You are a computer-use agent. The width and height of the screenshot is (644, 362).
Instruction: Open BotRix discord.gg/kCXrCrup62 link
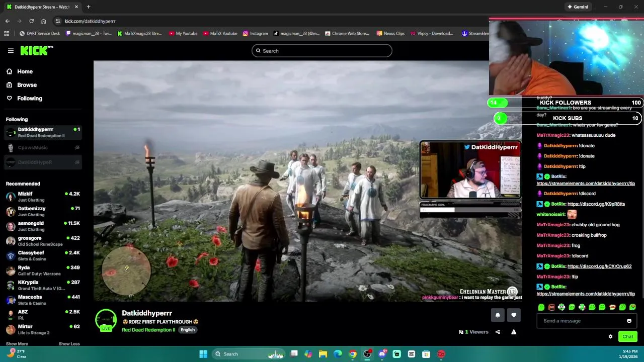pos(599,266)
